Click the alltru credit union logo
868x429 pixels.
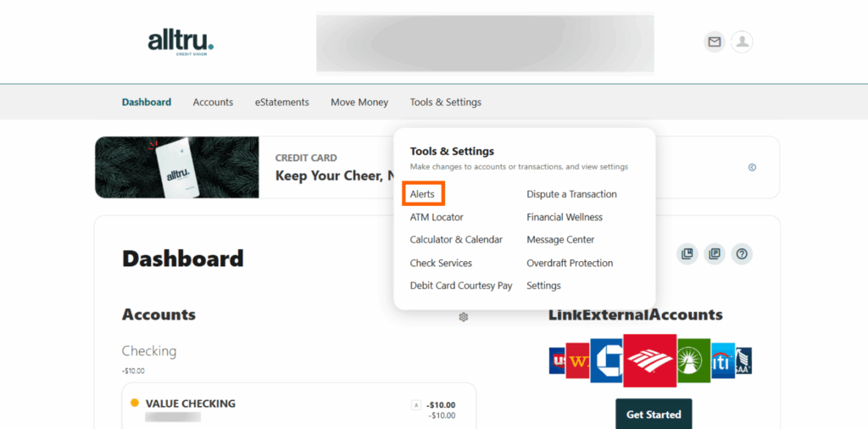click(181, 42)
